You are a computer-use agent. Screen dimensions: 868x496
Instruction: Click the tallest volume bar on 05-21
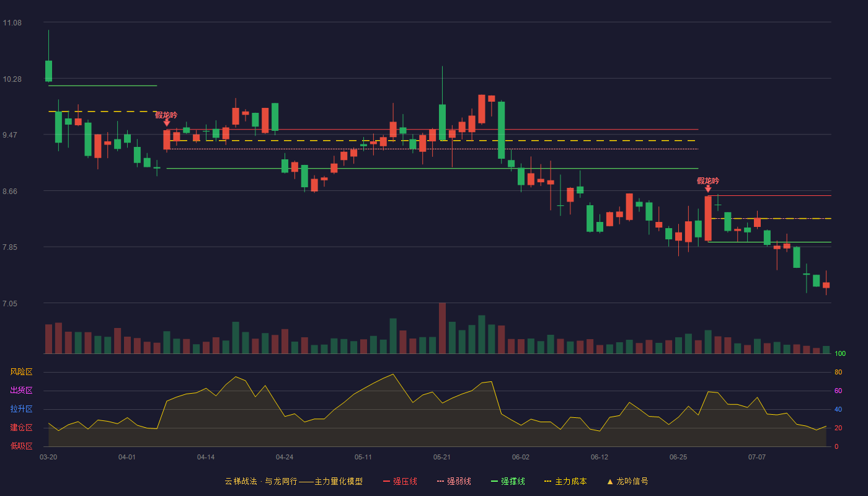pyautogui.click(x=442, y=328)
